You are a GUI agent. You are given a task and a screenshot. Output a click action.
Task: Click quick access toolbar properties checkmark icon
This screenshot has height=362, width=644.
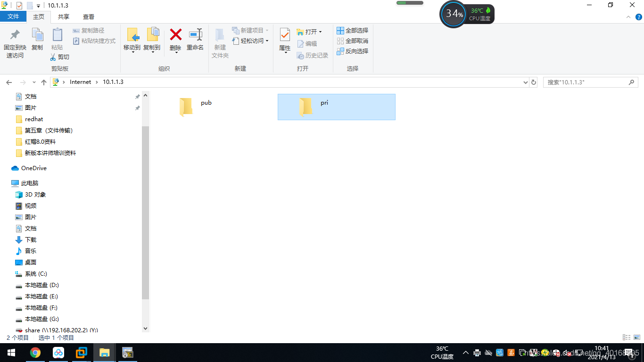click(x=19, y=5)
